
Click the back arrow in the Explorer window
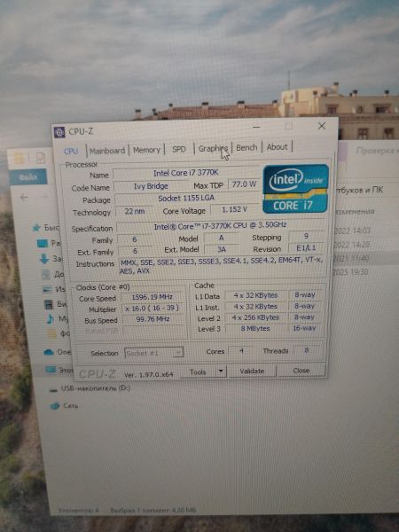(24, 198)
